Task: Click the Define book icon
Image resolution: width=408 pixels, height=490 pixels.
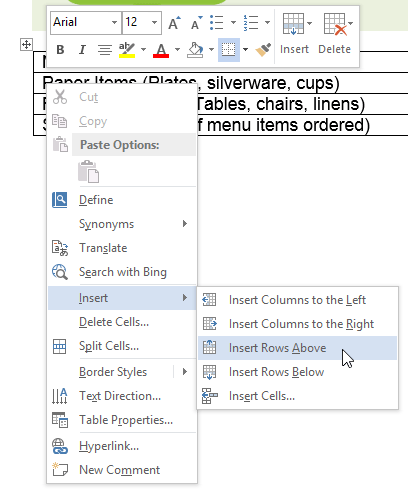Action: tap(60, 200)
